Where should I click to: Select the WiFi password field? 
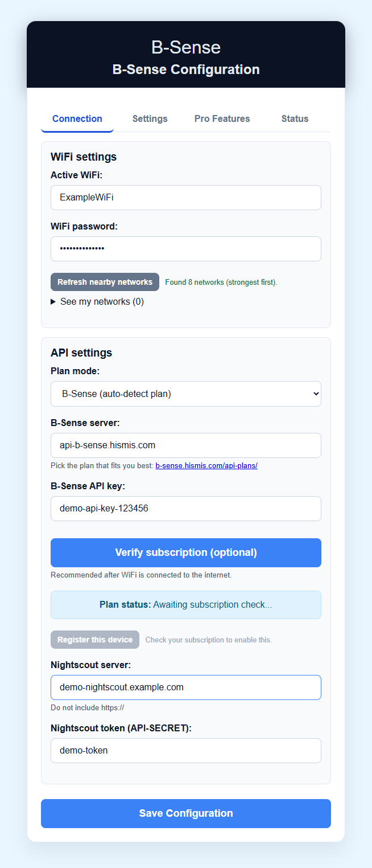pos(186,248)
